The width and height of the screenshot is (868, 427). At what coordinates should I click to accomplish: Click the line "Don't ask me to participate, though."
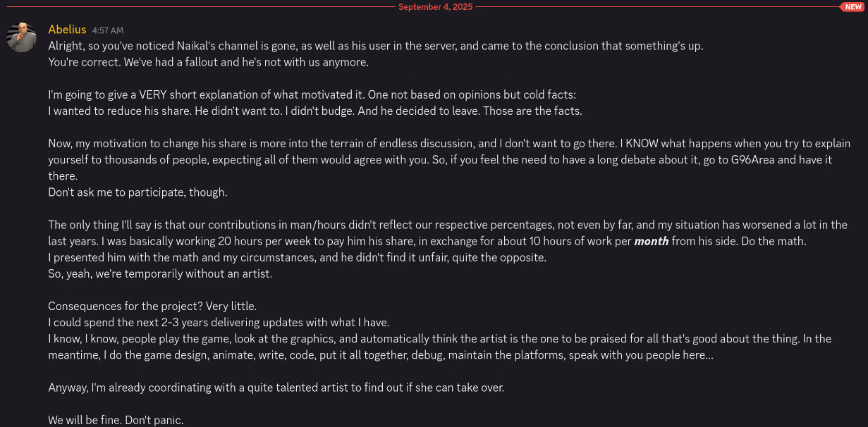(x=137, y=192)
